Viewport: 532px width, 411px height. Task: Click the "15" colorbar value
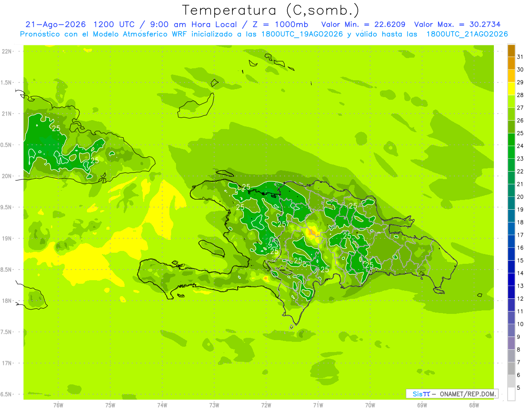520,261
